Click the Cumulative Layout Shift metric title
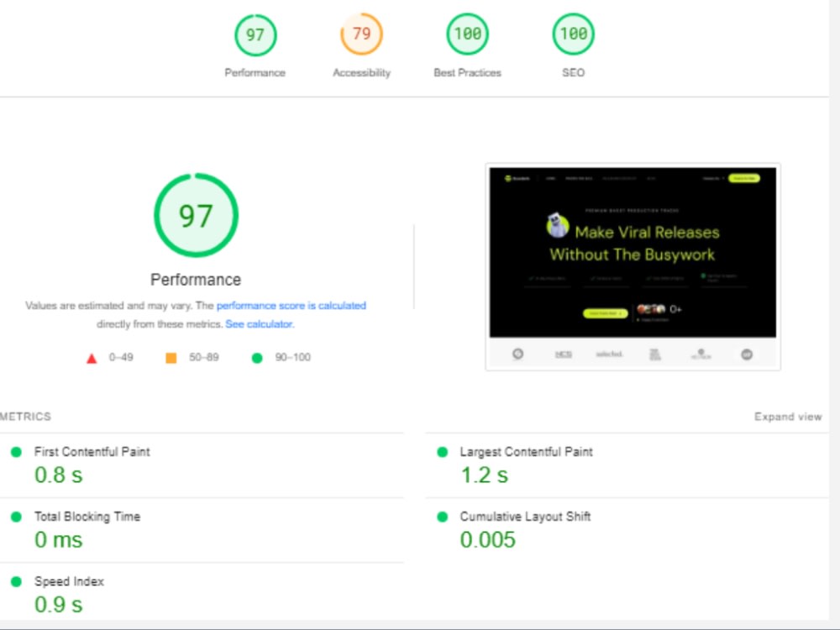The height and width of the screenshot is (630, 840). [x=525, y=517]
